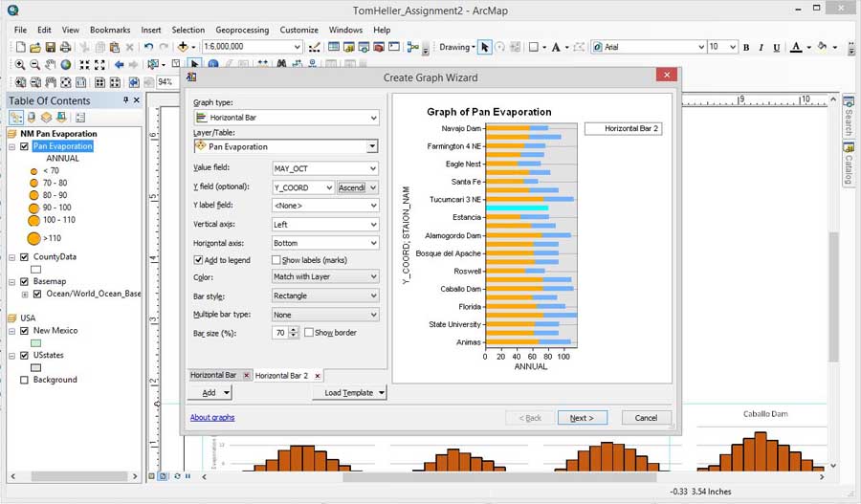Enable Show border checkbox
Screen dimensions: 861x504
309,333
